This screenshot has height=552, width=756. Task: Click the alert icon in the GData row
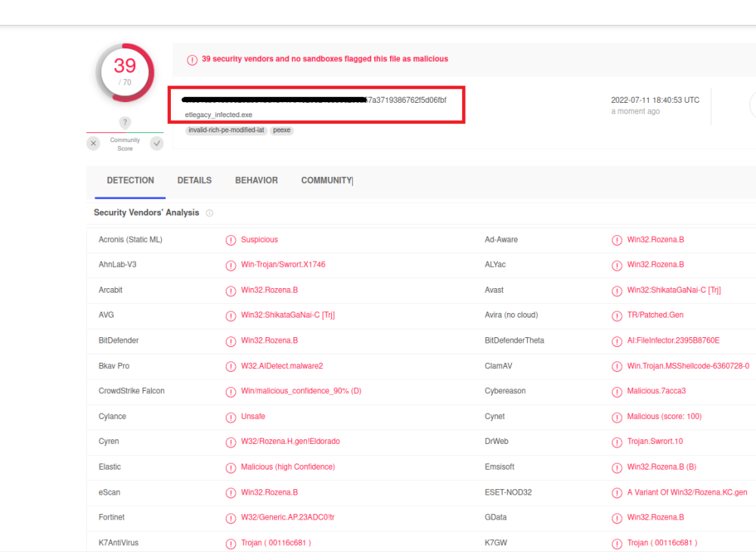click(617, 518)
